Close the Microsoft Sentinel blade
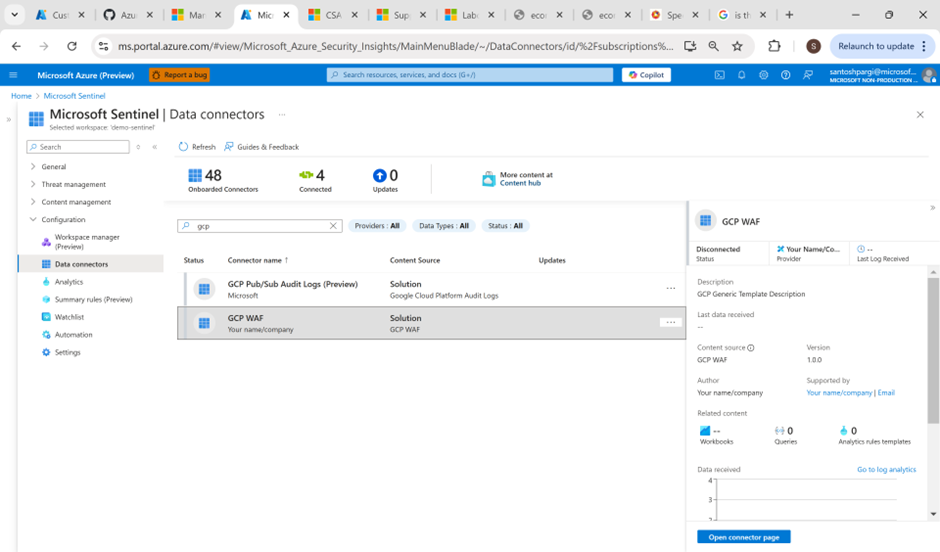The image size is (940, 552). point(920,114)
